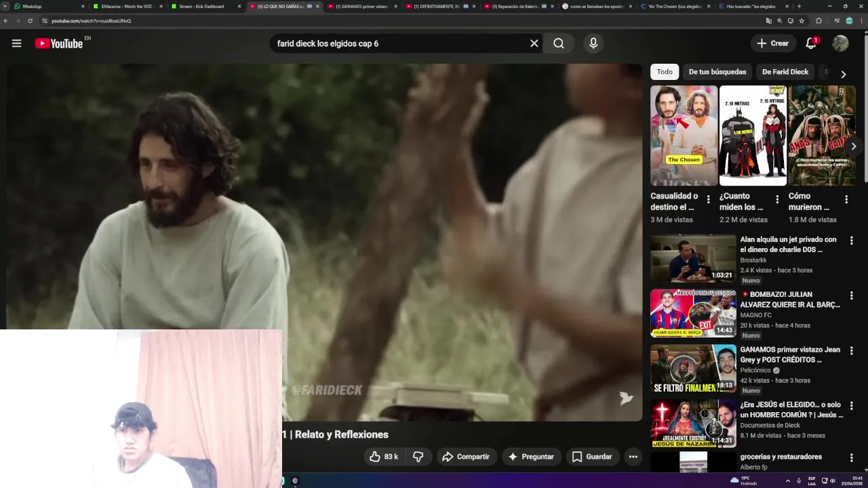Open ¿Era JESÚS el ELEGIDO video
Viewport: 868px width, 488px height.
[x=791, y=410]
